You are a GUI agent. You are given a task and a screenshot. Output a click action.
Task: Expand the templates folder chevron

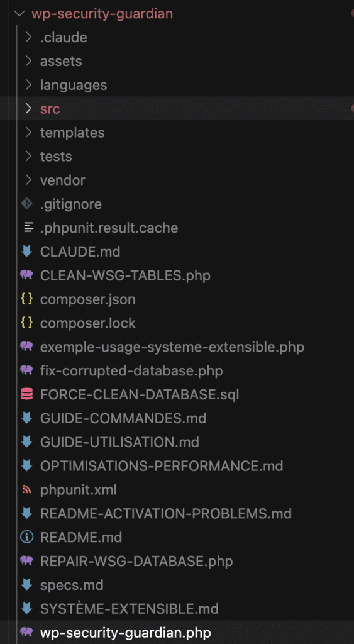[28, 132]
